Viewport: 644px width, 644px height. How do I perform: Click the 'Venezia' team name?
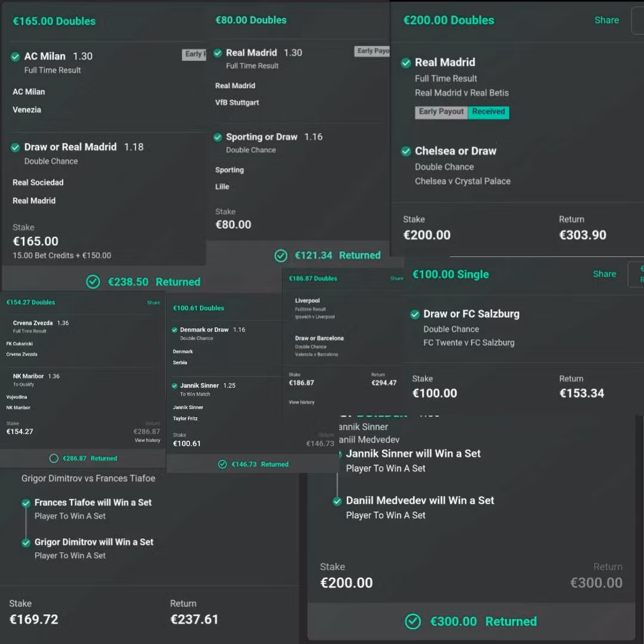click(27, 110)
